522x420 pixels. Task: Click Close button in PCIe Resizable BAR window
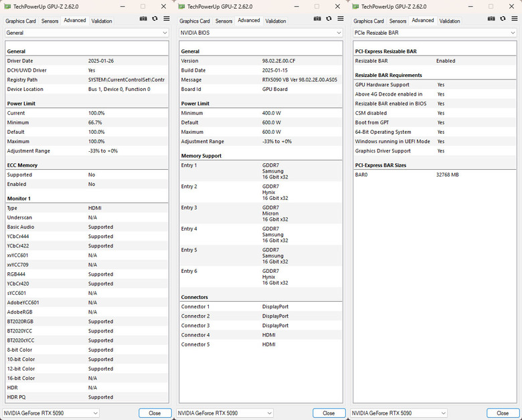[503, 413]
